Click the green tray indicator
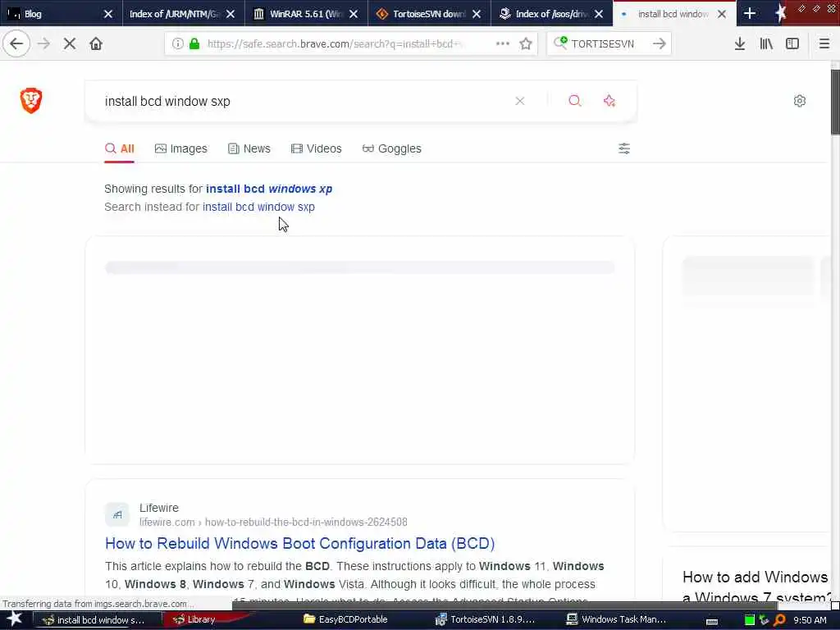This screenshot has width=840, height=630. click(750, 620)
